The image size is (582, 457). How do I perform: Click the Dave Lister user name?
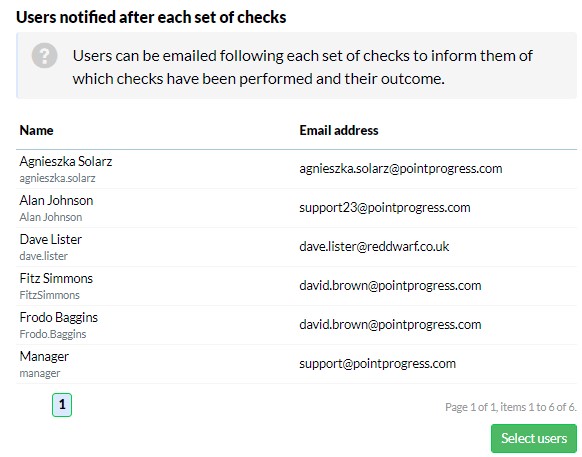50,239
